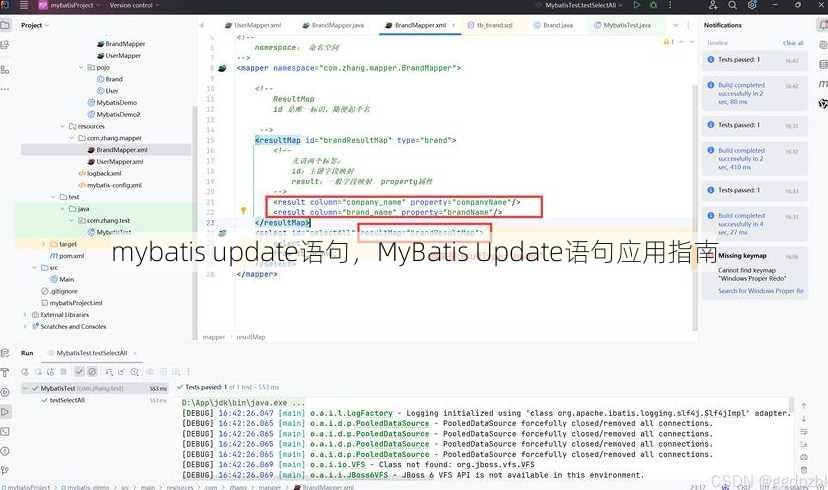828x490 pixels.
Task: Select Scratches and Consoles node
Action: point(69,326)
